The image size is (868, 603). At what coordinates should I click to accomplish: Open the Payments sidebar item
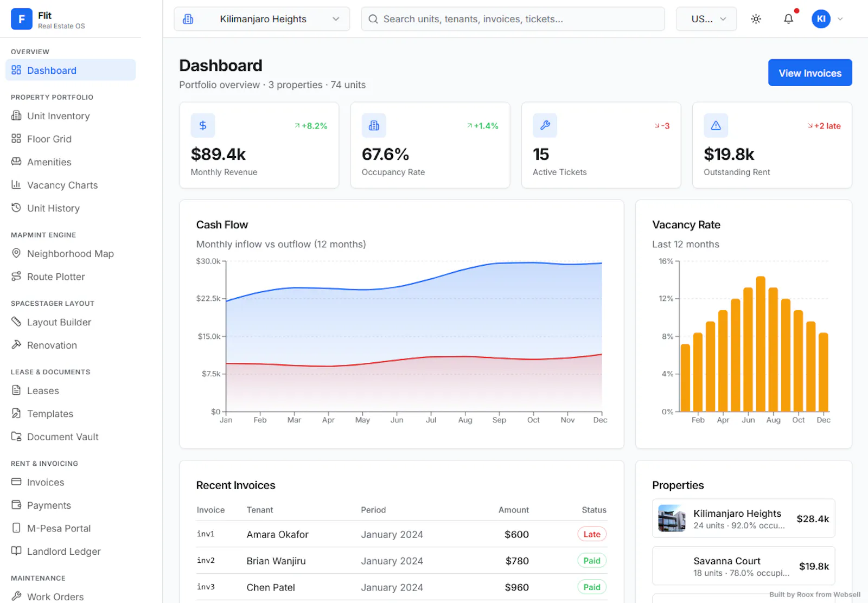[x=71, y=505]
